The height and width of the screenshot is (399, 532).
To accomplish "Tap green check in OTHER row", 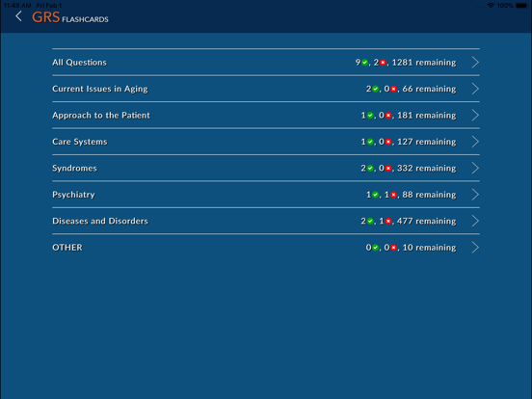I will 375,248.
